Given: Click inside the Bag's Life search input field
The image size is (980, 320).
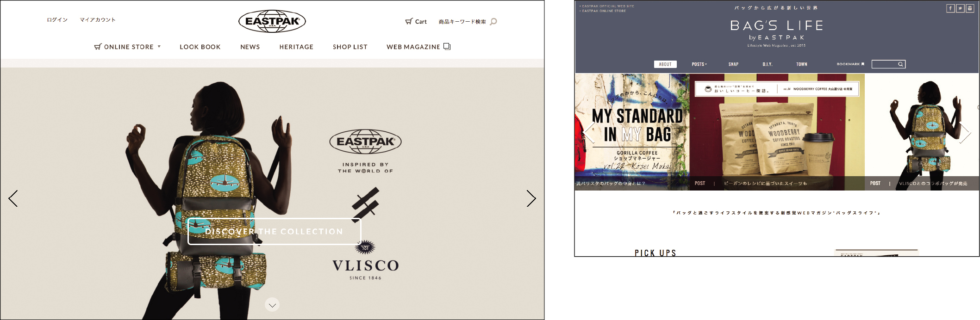Looking at the screenshot, I should point(884,64).
